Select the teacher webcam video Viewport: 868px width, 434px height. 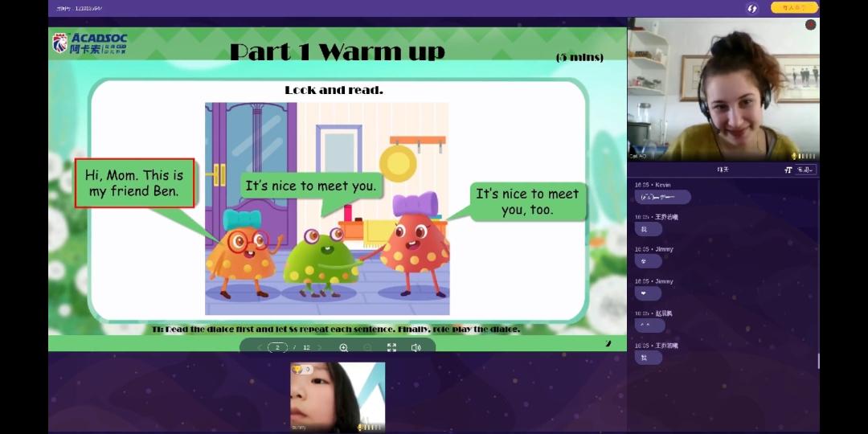(723, 89)
